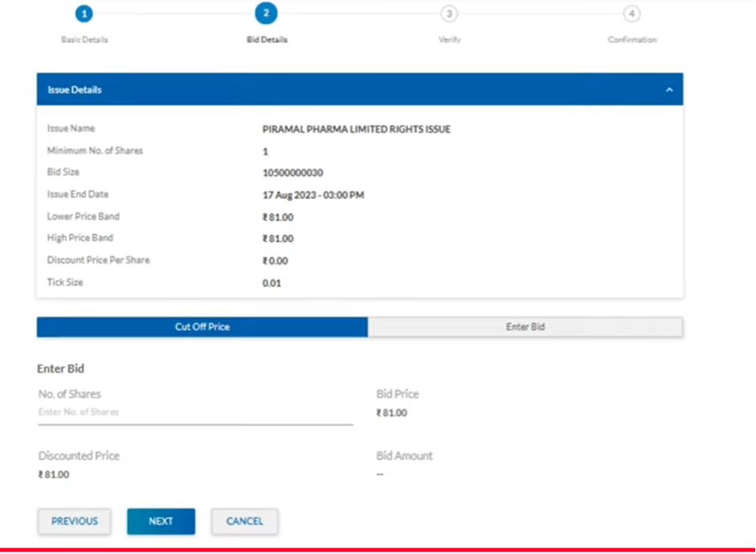
Task: Click the Issue End Date value
Action: click(x=313, y=195)
